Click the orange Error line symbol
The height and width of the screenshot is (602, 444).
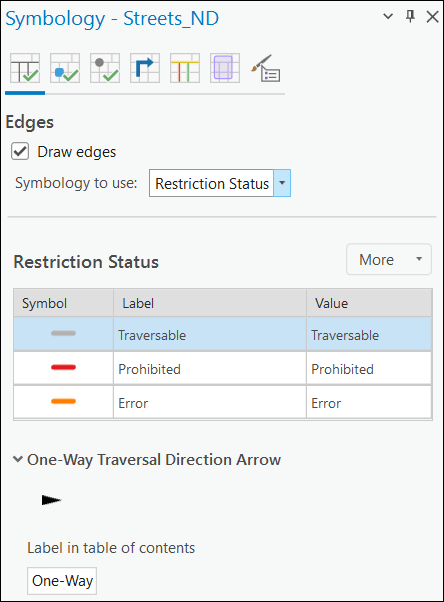pos(63,402)
